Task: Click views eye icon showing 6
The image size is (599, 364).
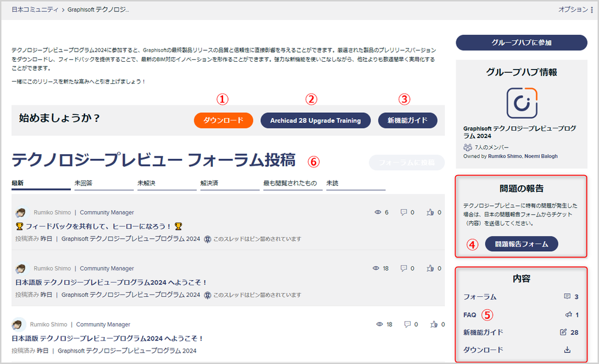Action: (378, 212)
